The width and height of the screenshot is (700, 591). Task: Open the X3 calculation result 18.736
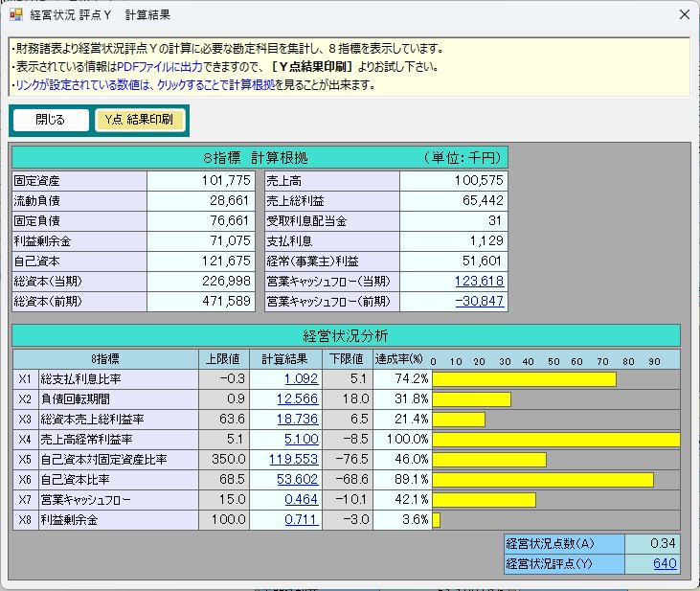297,419
